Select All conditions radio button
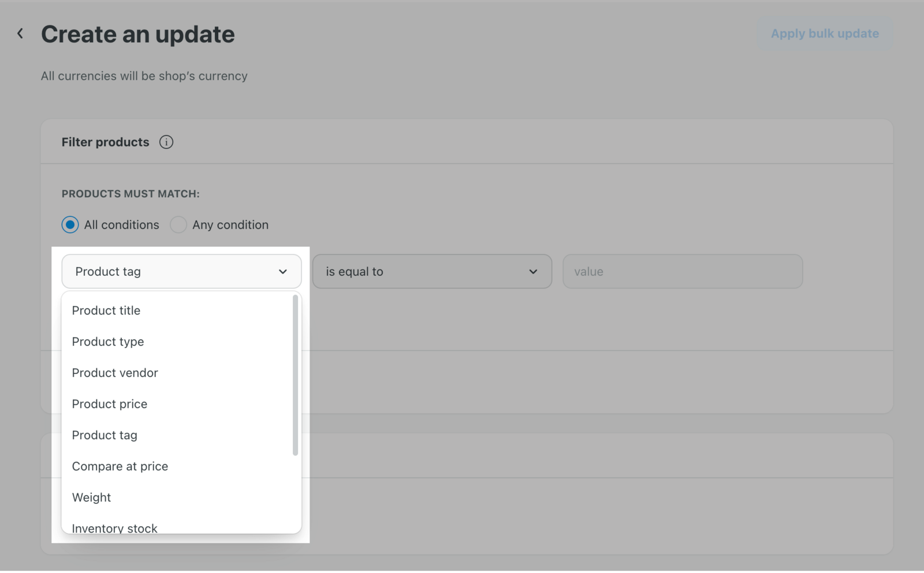 70,224
